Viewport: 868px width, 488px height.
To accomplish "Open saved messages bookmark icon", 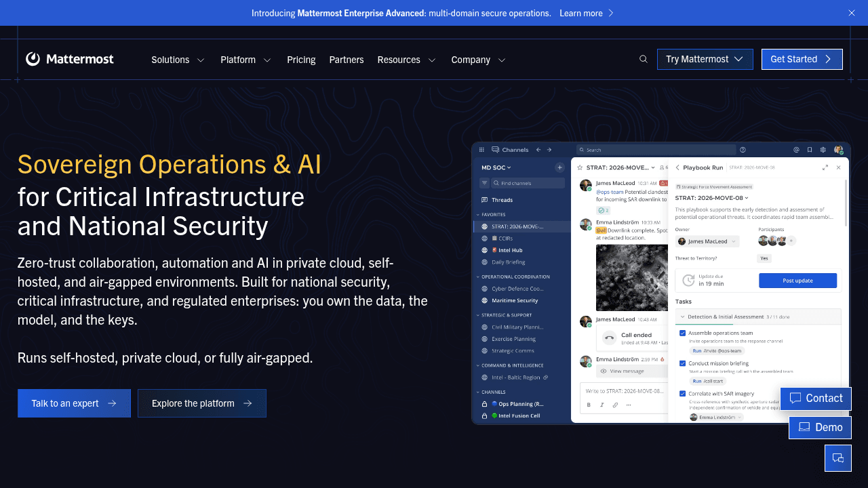I will [810, 150].
